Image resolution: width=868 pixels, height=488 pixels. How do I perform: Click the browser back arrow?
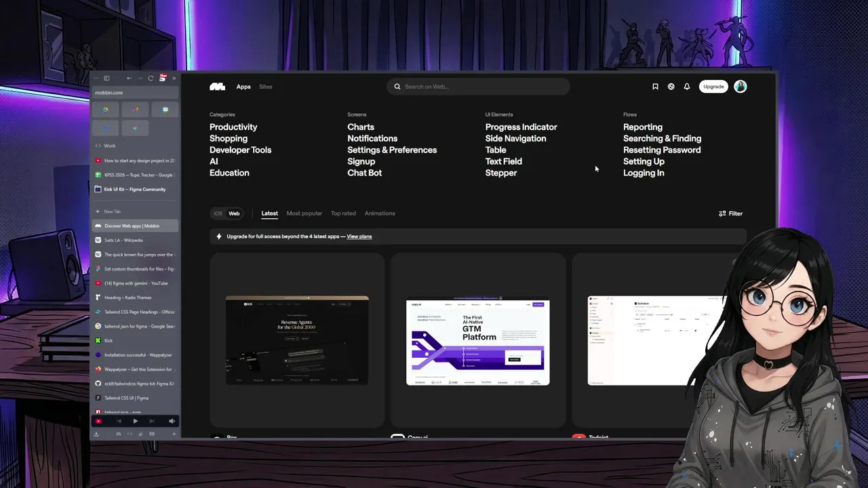click(x=129, y=78)
